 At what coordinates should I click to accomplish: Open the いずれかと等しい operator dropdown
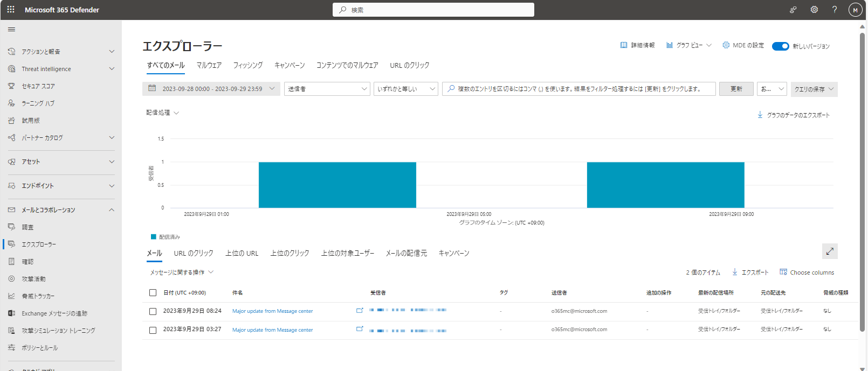pyautogui.click(x=406, y=89)
